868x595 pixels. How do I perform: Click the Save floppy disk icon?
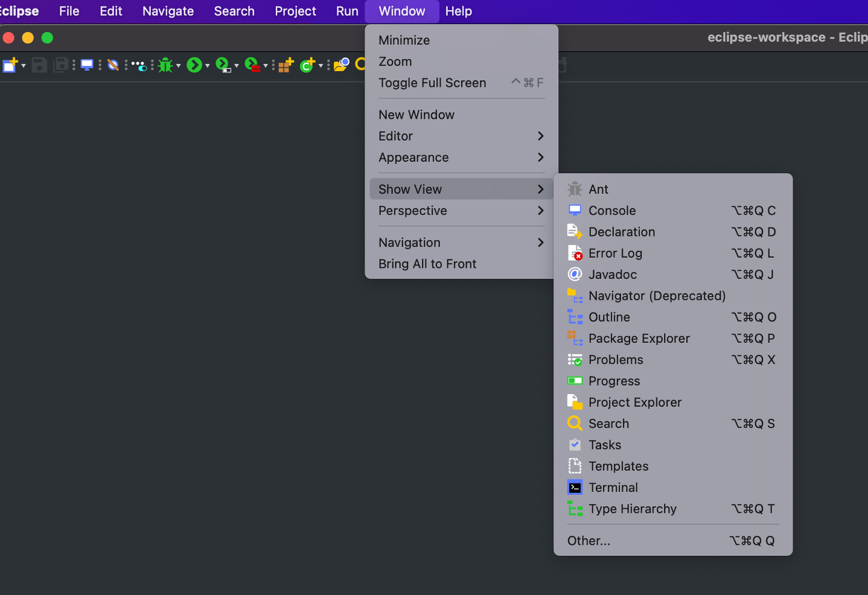39,65
